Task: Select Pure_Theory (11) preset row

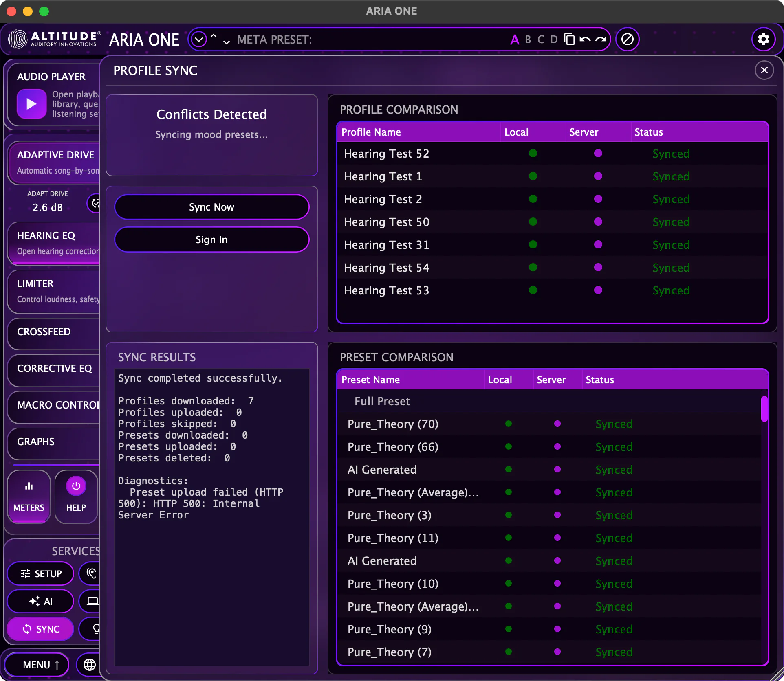Action: click(x=549, y=538)
